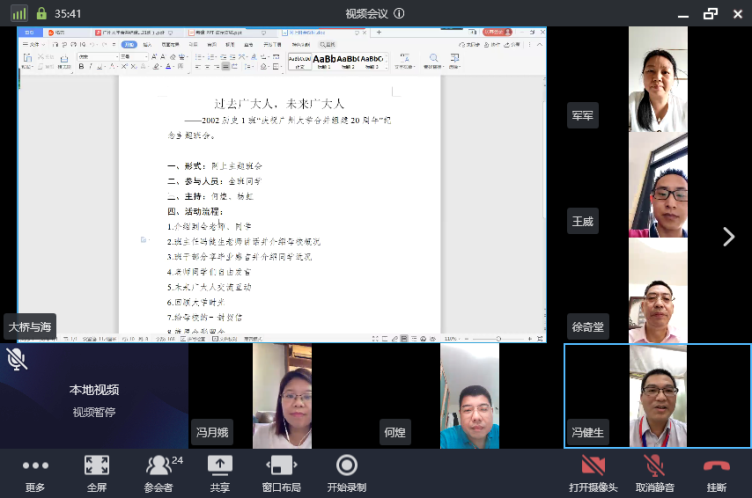Toggle Italic in shared WPS ribbon

click(x=91, y=66)
